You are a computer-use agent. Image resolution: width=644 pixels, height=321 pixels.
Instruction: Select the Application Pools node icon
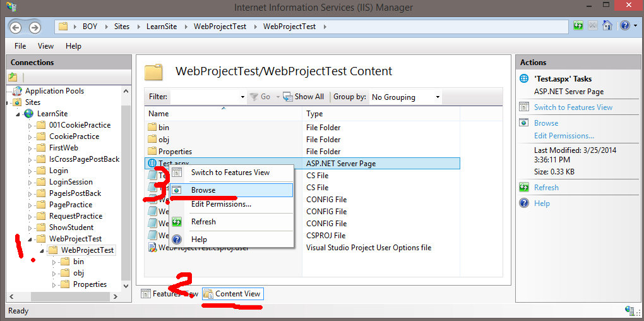[17, 91]
